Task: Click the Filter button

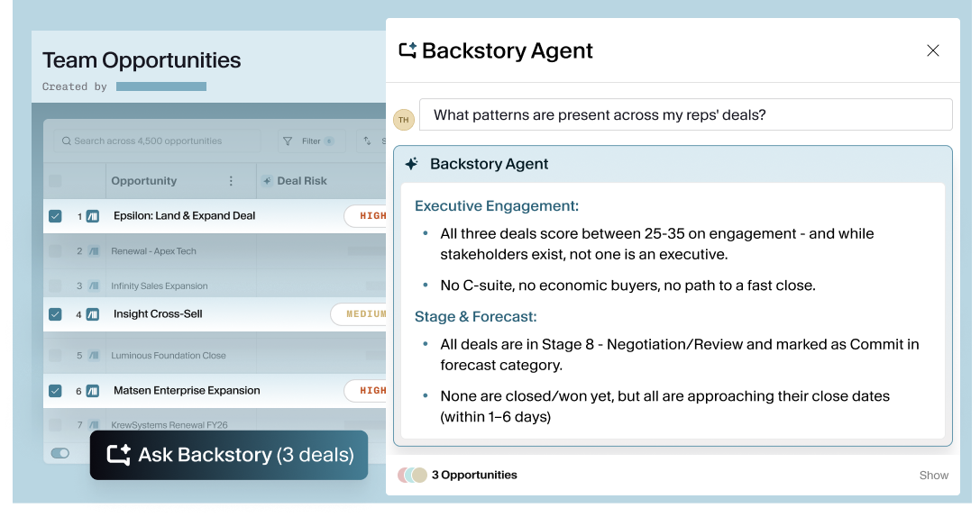Action: point(308,141)
